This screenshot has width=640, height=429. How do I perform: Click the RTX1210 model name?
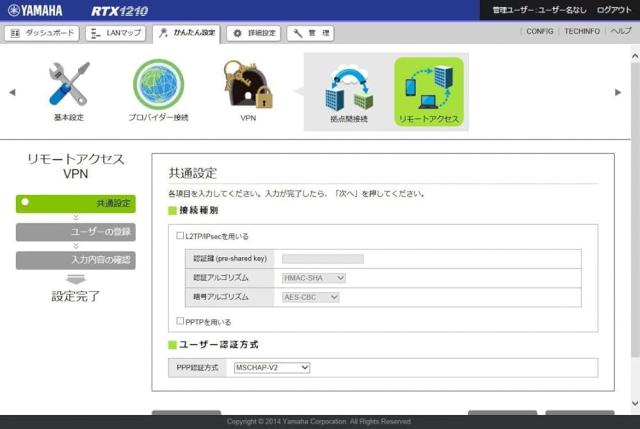click(119, 11)
